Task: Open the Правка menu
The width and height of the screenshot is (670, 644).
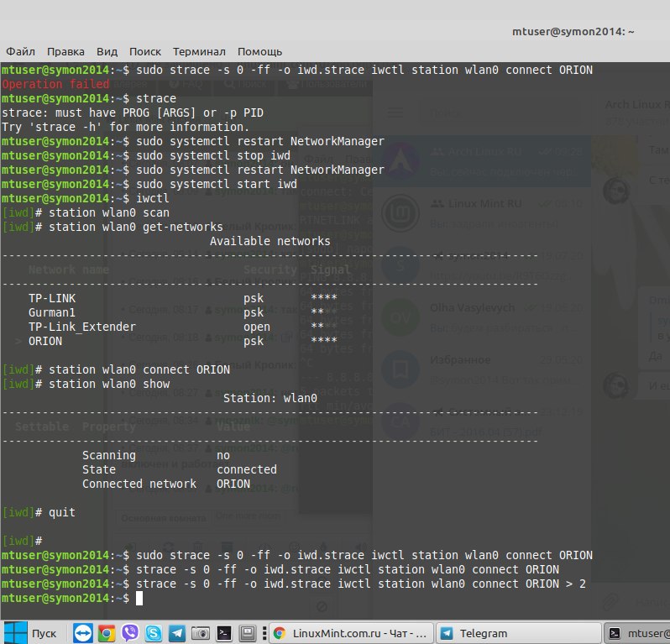Action: pyautogui.click(x=65, y=51)
